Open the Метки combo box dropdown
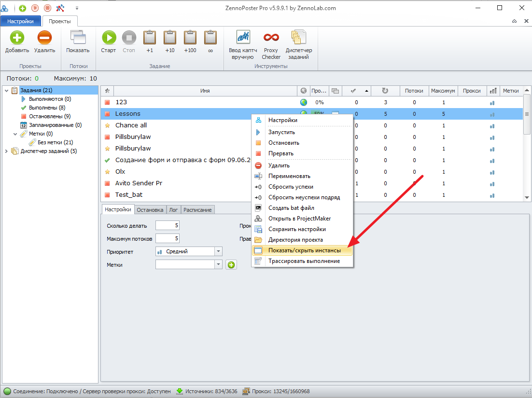532x398 pixels. pos(218,265)
